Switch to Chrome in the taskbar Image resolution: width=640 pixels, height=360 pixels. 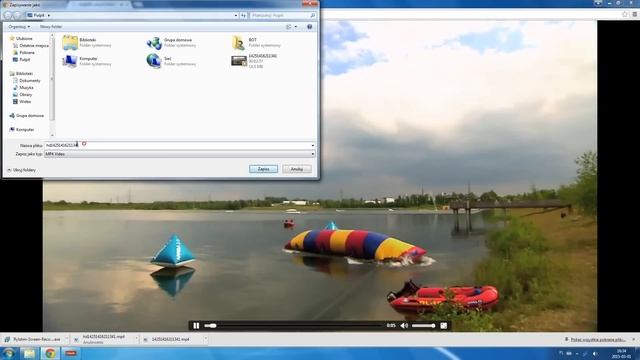50,353
